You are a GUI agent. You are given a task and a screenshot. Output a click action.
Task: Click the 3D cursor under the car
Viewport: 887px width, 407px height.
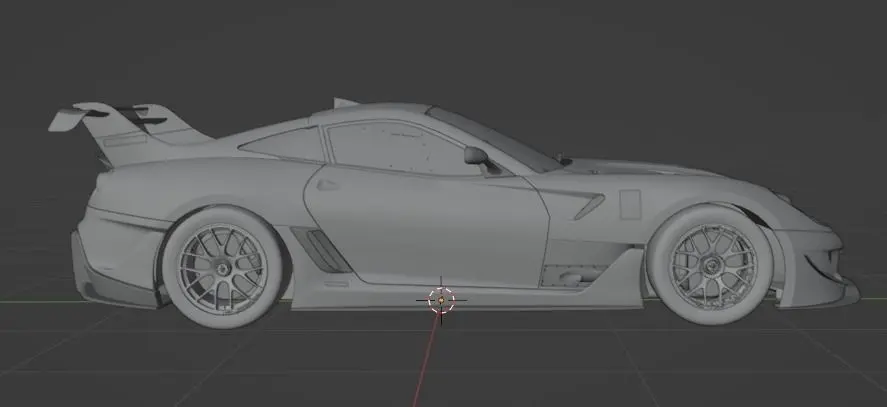click(x=441, y=300)
